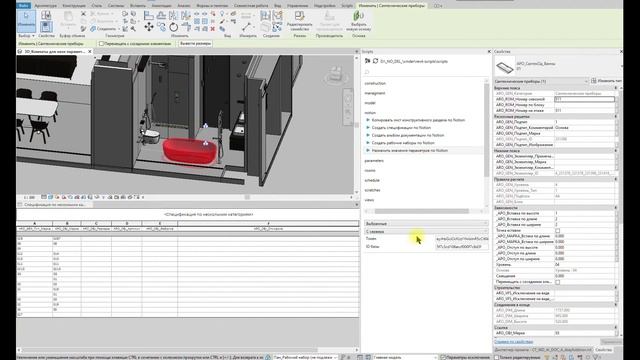Open the Сантехнические приборы (1) category dropdown
This screenshot has width=640, height=360.
(x=541, y=81)
